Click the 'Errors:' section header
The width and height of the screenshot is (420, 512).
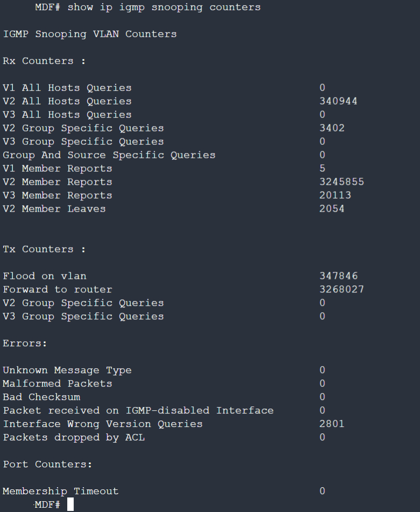click(x=25, y=343)
